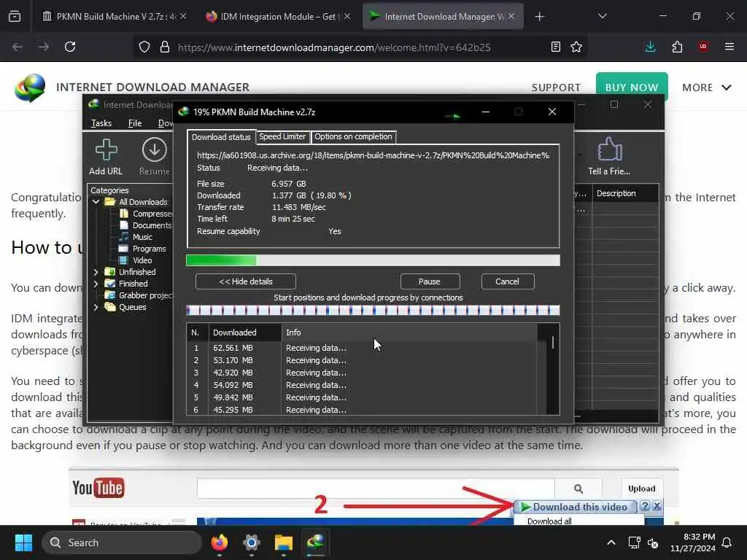Switch to PKMN Build Machine browser tab

click(x=115, y=17)
